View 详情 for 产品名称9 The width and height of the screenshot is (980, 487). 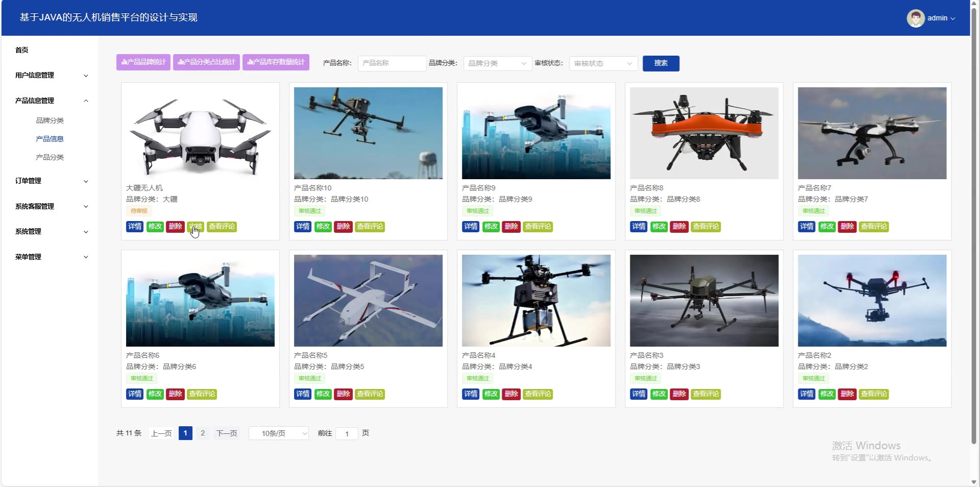coord(471,227)
